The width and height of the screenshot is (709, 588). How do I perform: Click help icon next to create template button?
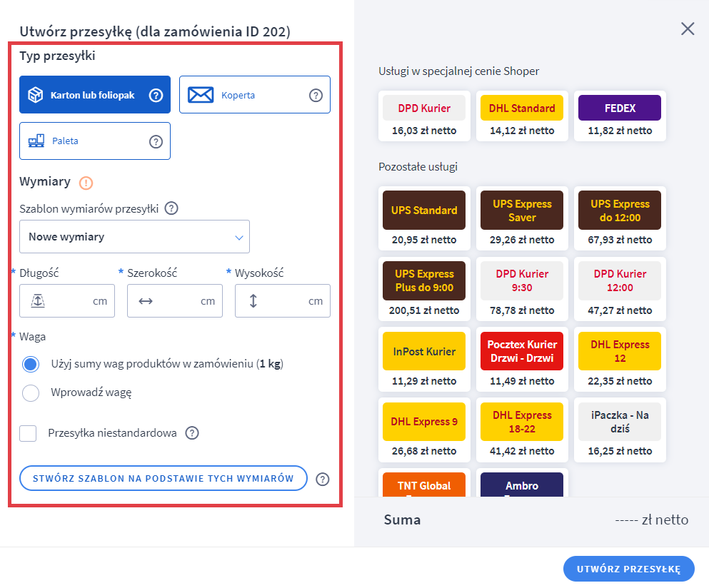(x=323, y=479)
